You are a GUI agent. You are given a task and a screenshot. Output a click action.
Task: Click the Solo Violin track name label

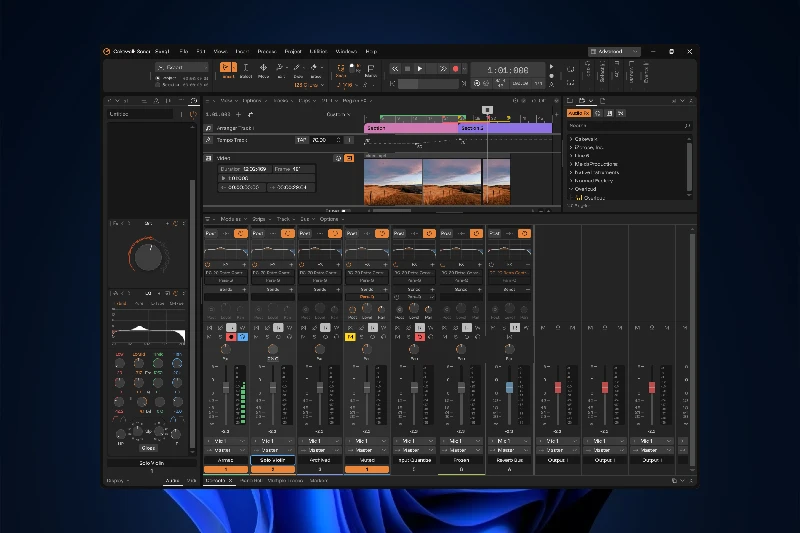point(272,460)
